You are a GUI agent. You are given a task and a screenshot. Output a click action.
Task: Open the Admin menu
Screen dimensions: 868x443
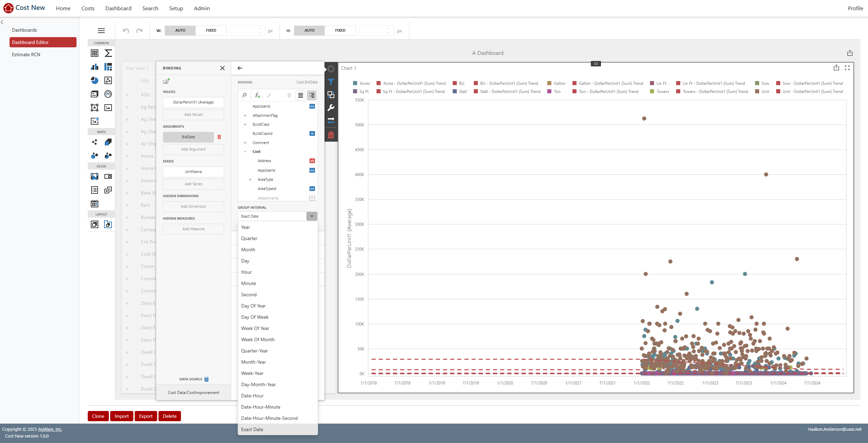(202, 8)
